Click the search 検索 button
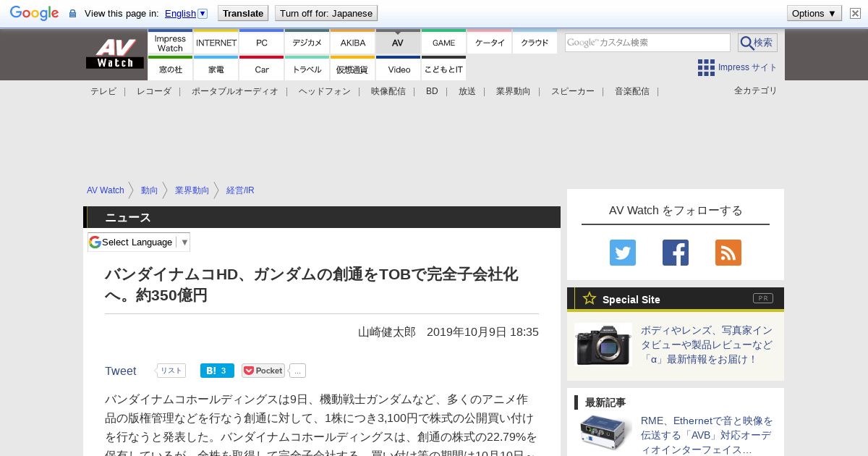Viewport: 868px width, 456px height. point(757,43)
